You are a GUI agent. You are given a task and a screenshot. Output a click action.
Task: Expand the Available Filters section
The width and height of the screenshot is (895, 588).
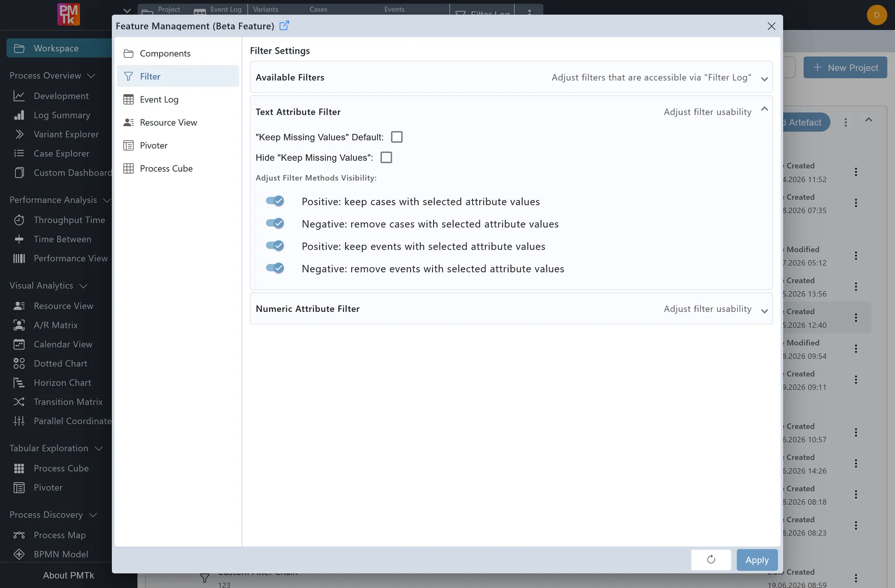(511, 77)
